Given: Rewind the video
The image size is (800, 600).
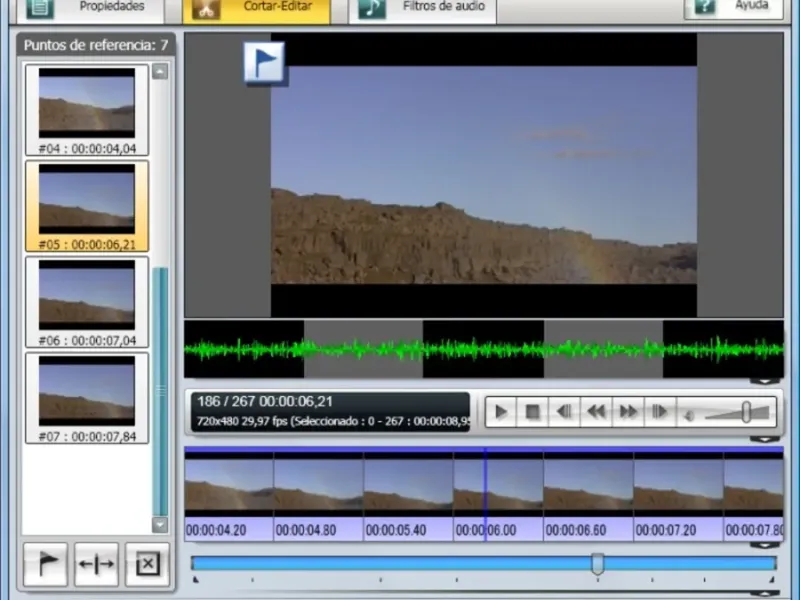Looking at the screenshot, I should [595, 412].
